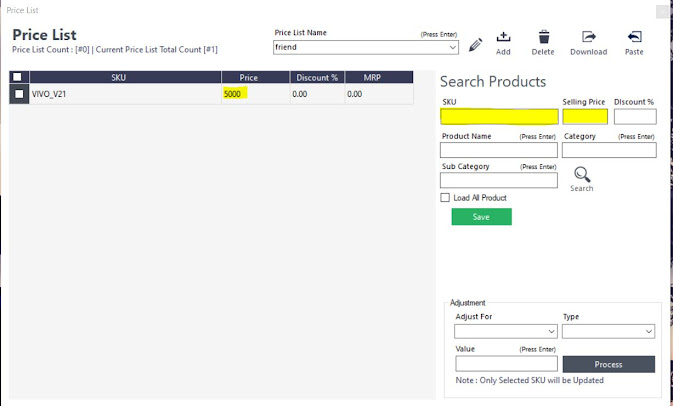Select the highlighted 5000 price cell
673x406 pixels.
pyautogui.click(x=235, y=94)
